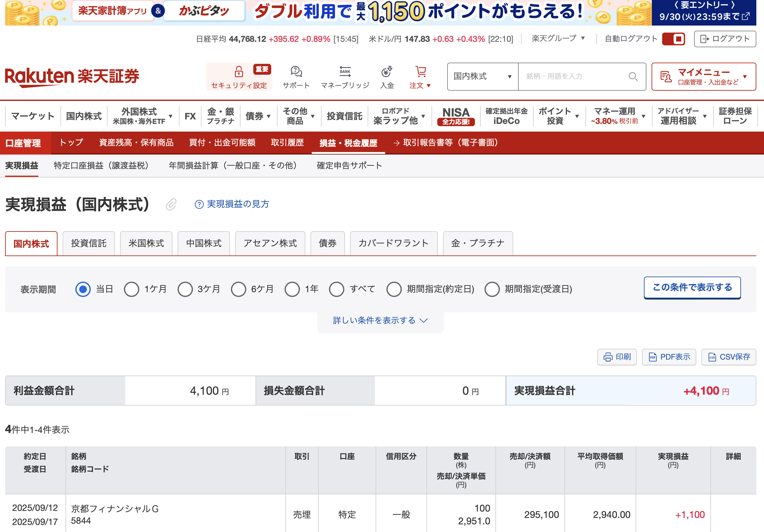
Task: Open Money Bridge bank icon
Action: (x=345, y=72)
